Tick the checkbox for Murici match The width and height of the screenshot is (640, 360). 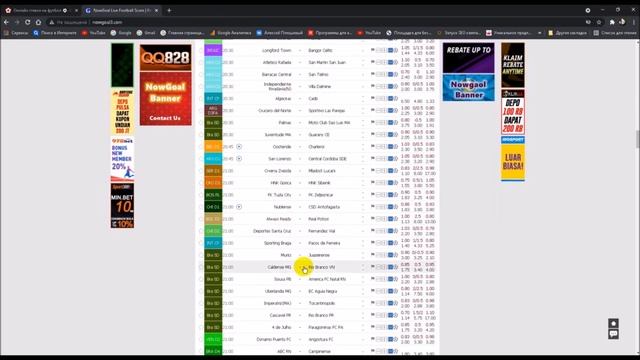201,255
